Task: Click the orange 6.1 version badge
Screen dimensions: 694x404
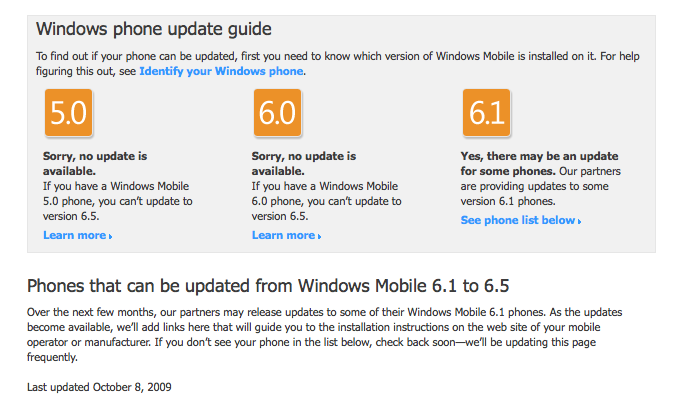Action: (x=486, y=112)
